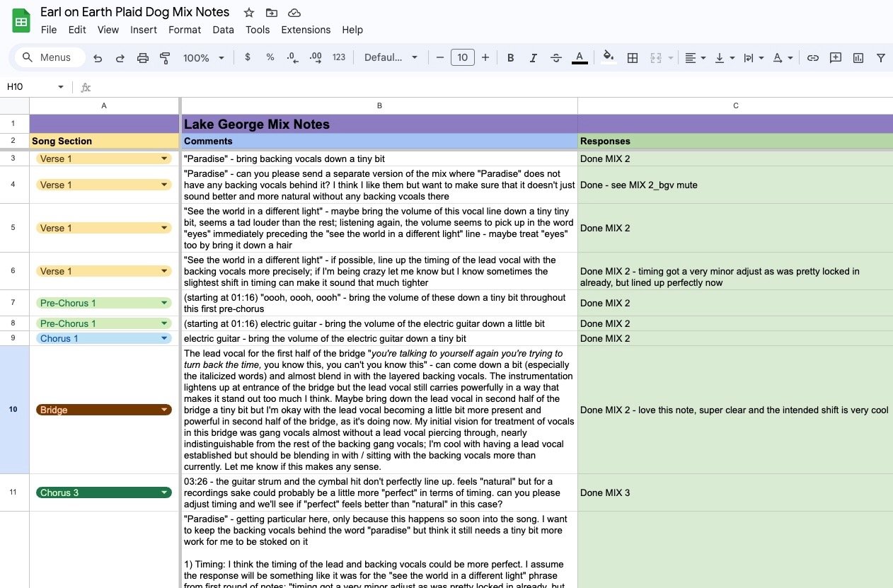The height and width of the screenshot is (588, 893).
Task: Select column B header
Action: coord(379,105)
